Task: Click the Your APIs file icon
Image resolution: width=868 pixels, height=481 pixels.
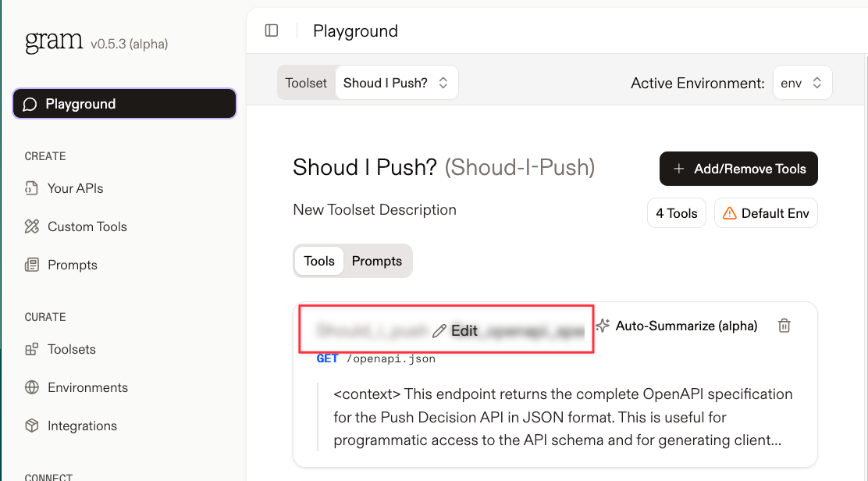Action: (x=31, y=188)
